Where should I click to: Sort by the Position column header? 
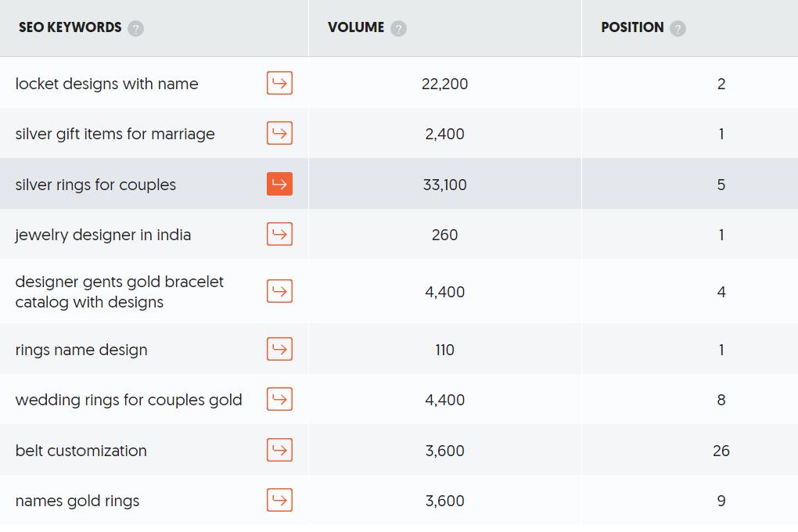coord(632,27)
